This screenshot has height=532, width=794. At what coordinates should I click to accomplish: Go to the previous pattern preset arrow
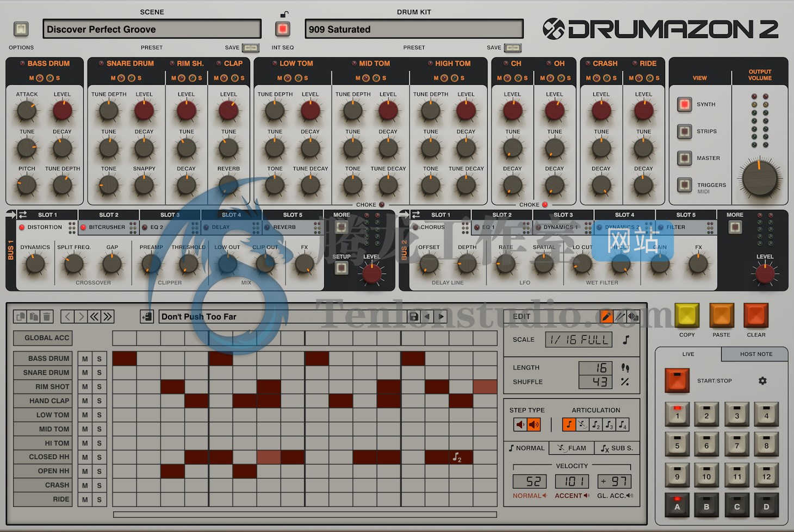[x=427, y=316]
